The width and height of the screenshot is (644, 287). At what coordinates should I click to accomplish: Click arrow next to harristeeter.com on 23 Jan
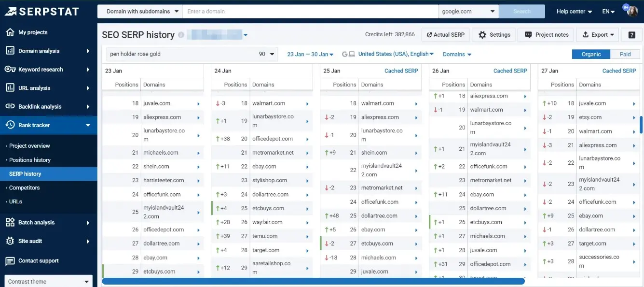[198, 181]
